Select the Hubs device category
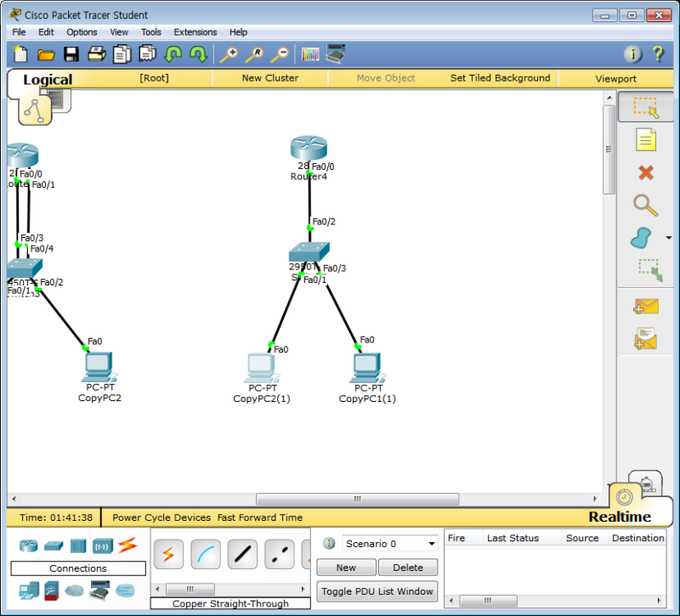 pyautogui.click(x=78, y=545)
